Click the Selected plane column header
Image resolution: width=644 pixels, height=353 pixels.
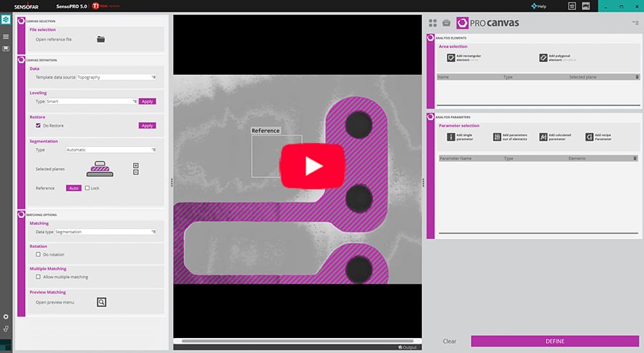[x=582, y=77]
